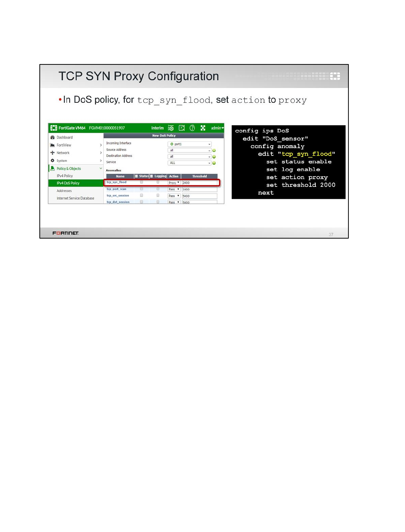Open the Dashboard menu item
This screenshot has width=405, height=532.
click(65, 138)
